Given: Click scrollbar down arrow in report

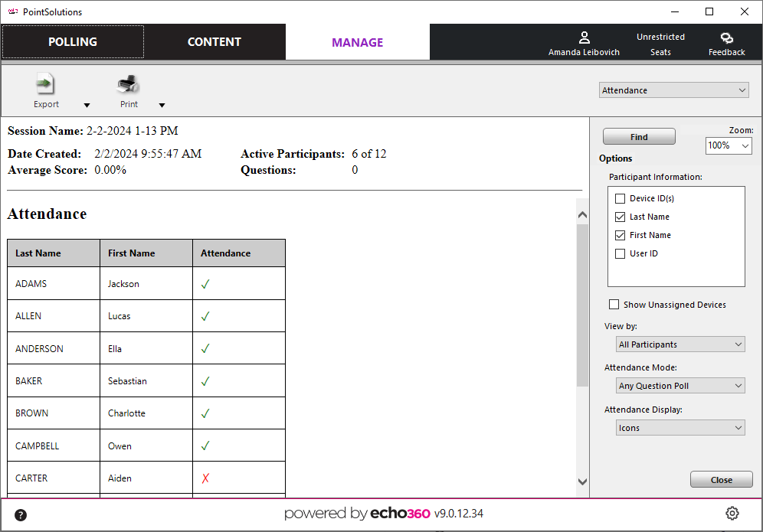Looking at the screenshot, I should (582, 482).
